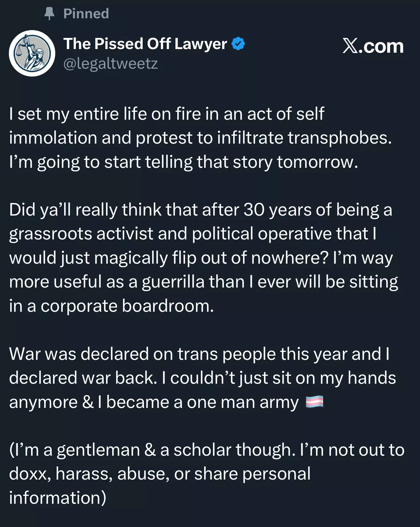Screen dimensions: 420x527
Task: Click the word immolation in the post
Action: [53, 138]
